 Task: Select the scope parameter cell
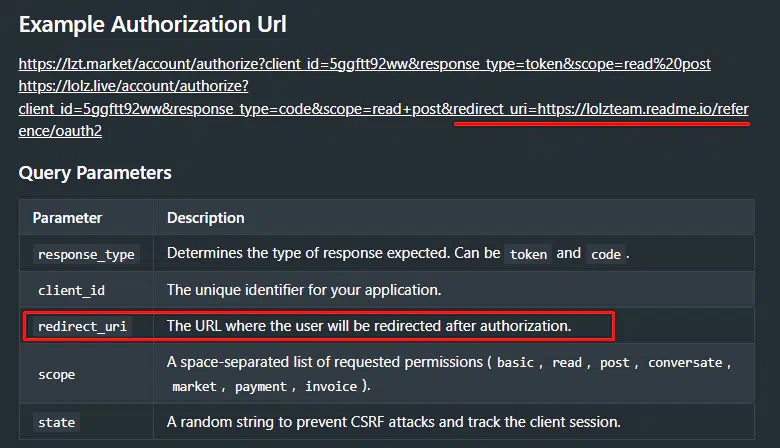coord(56,374)
